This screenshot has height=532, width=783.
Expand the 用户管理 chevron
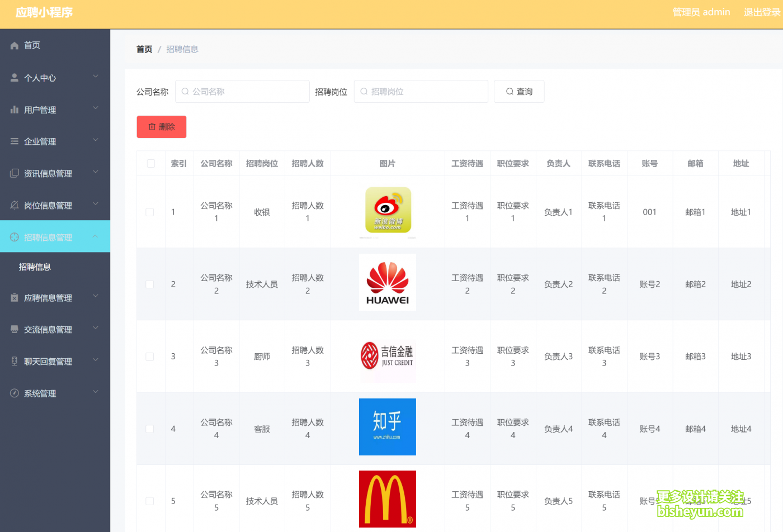pyautogui.click(x=96, y=108)
